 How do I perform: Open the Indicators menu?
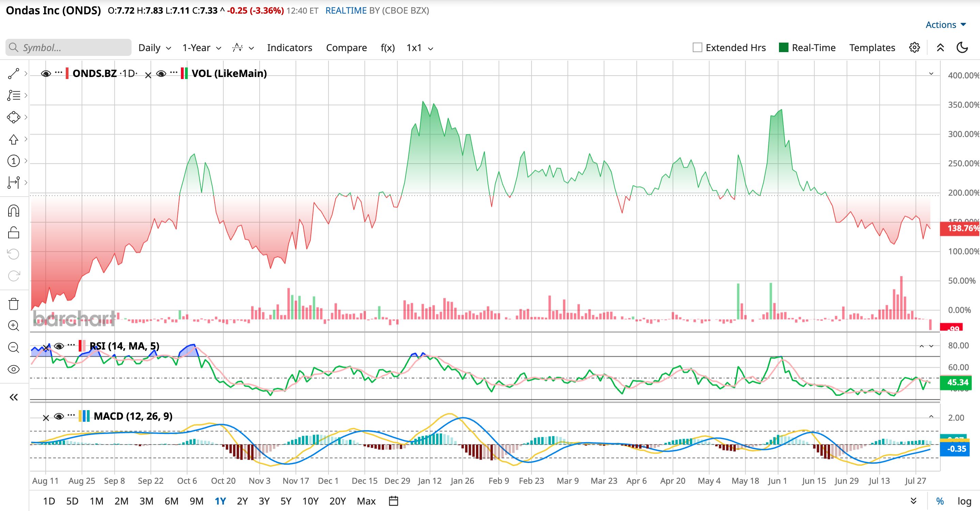tap(290, 48)
